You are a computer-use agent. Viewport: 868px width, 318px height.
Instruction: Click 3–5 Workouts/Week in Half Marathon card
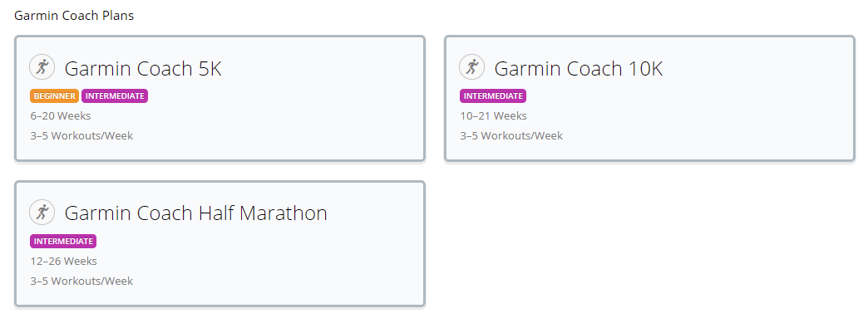point(81,281)
